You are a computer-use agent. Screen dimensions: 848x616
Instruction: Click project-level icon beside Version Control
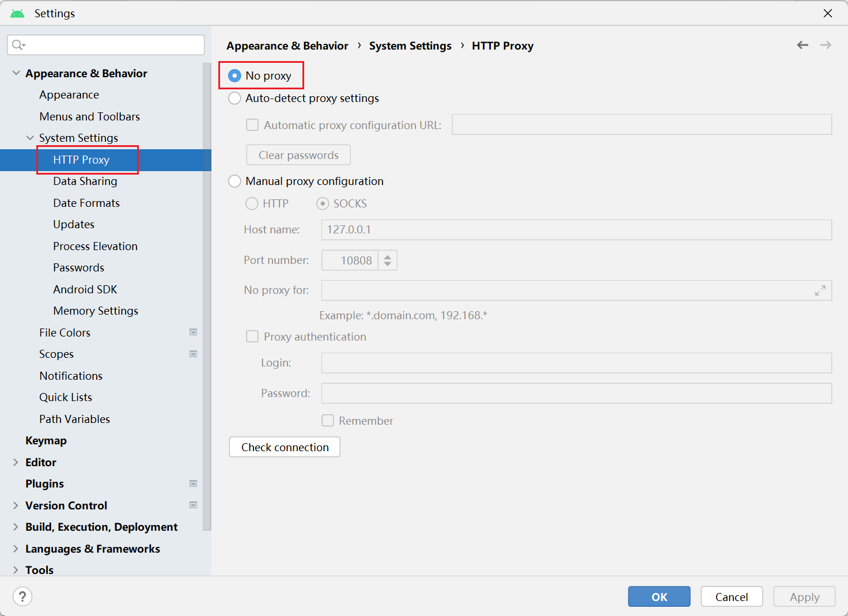tap(194, 505)
